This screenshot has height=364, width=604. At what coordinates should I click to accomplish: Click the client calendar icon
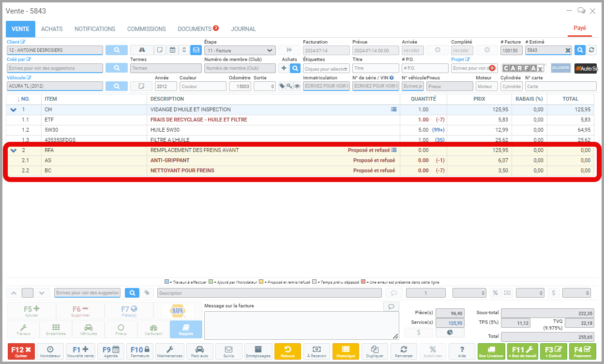pyautogui.click(x=172, y=50)
